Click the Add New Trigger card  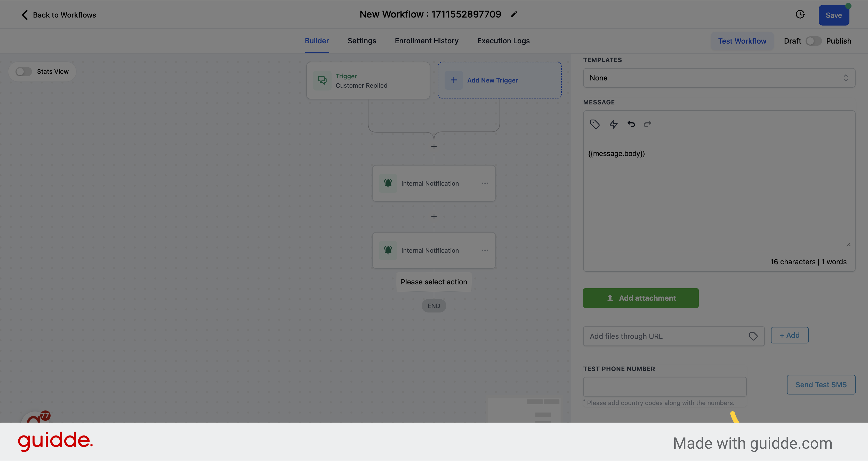499,80
